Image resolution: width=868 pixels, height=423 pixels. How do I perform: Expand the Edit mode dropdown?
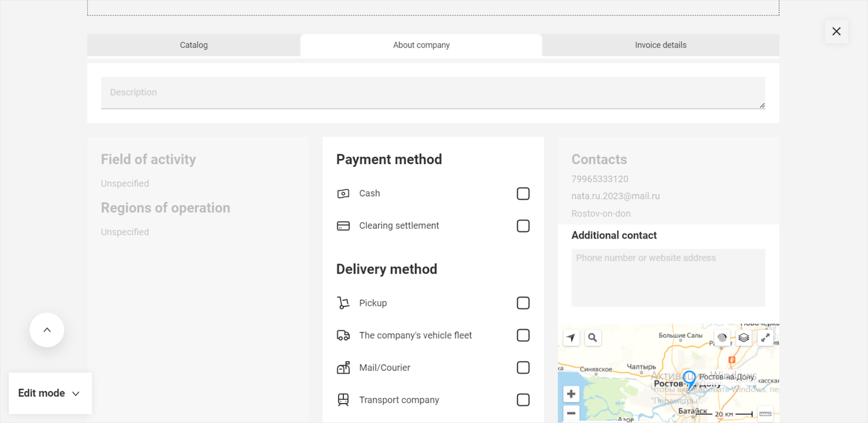(x=49, y=393)
